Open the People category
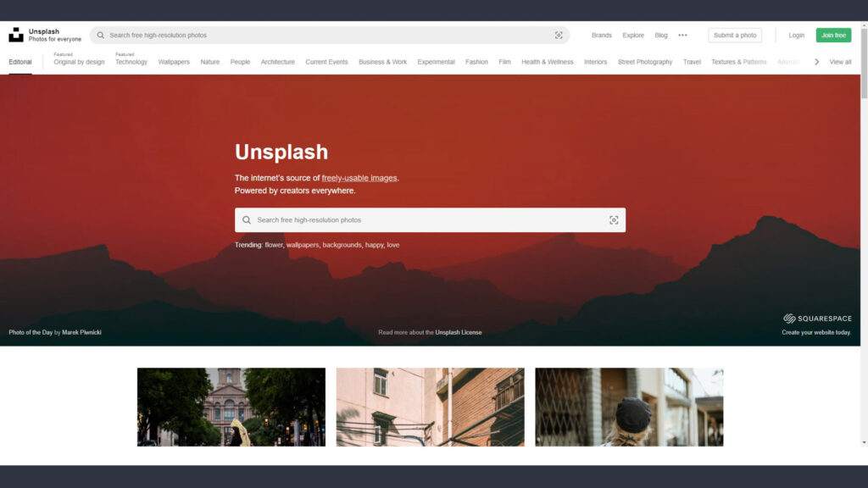The width and height of the screenshot is (868, 488). pyautogui.click(x=240, y=62)
